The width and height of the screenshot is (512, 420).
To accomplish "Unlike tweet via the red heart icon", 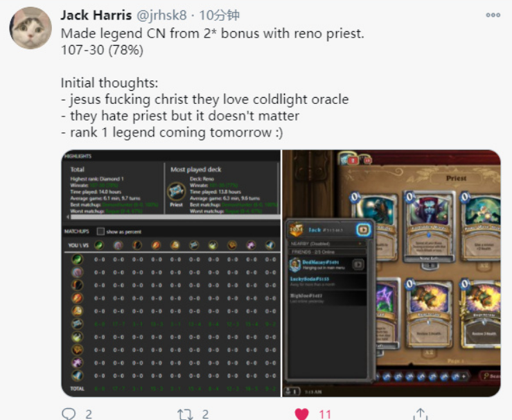I will tap(301, 414).
